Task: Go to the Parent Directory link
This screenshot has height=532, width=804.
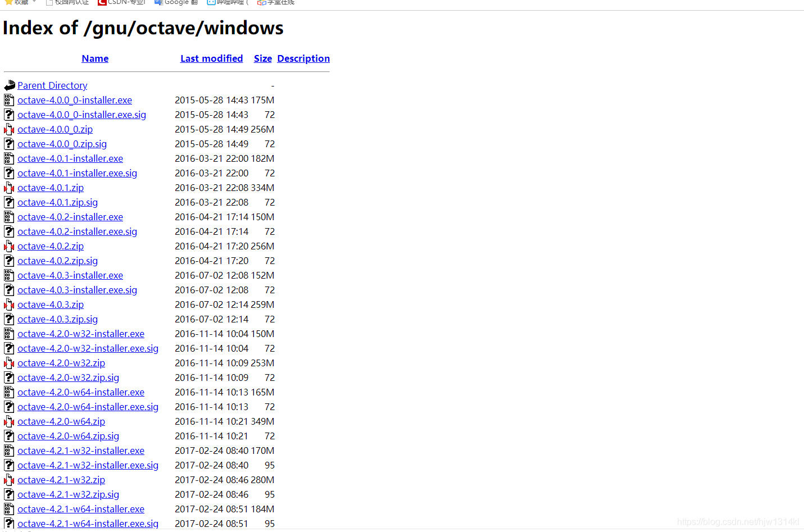Action: point(52,85)
